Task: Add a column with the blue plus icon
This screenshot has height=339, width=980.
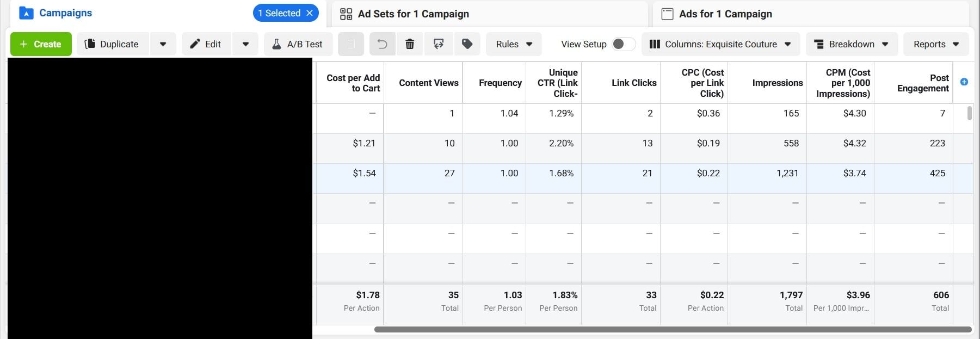Action: (964, 82)
